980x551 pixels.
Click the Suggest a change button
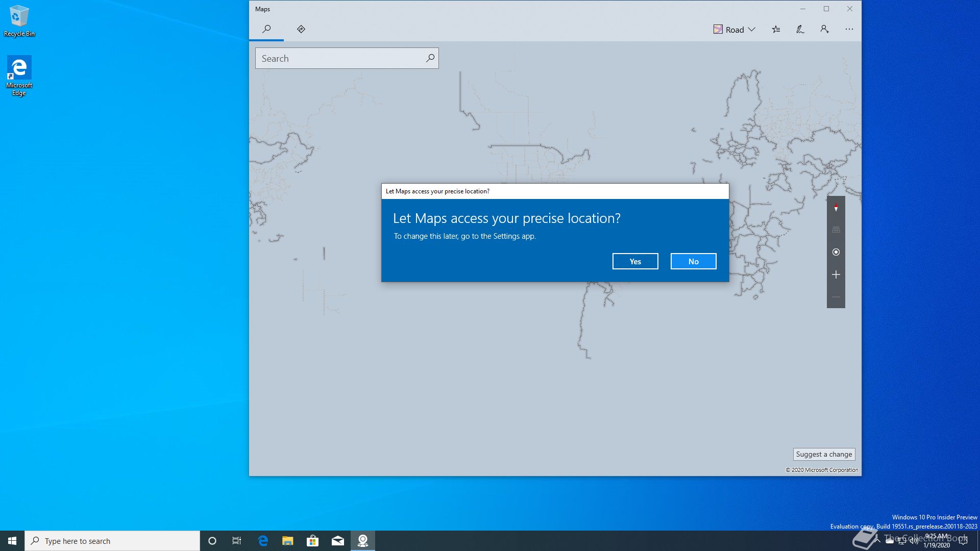pos(824,454)
